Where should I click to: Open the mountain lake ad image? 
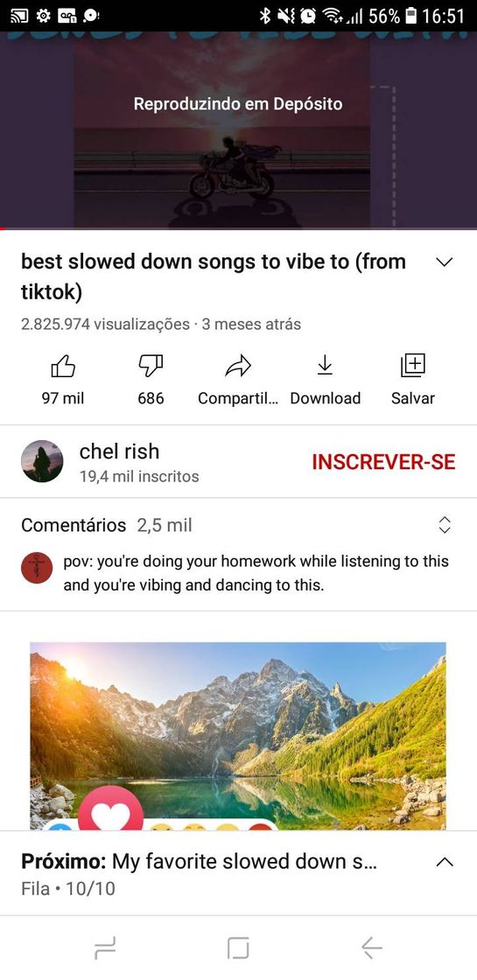point(238,736)
